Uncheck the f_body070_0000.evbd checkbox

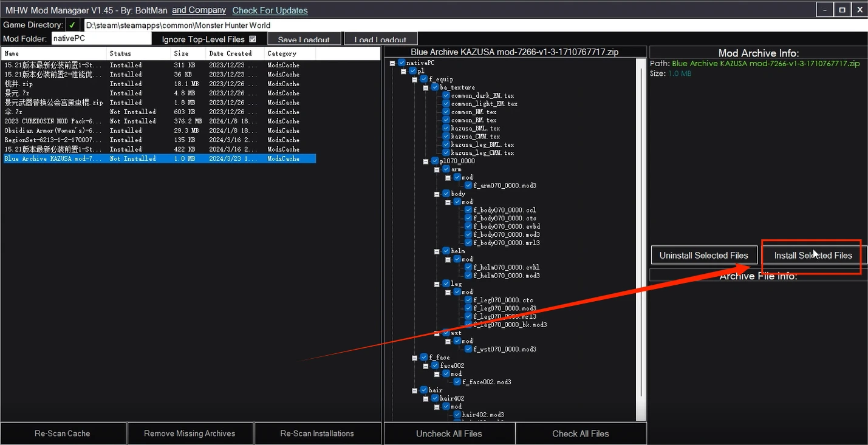(x=468, y=226)
